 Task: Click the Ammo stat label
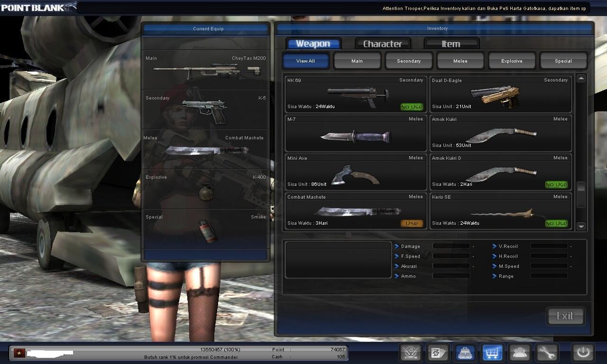coord(408,276)
